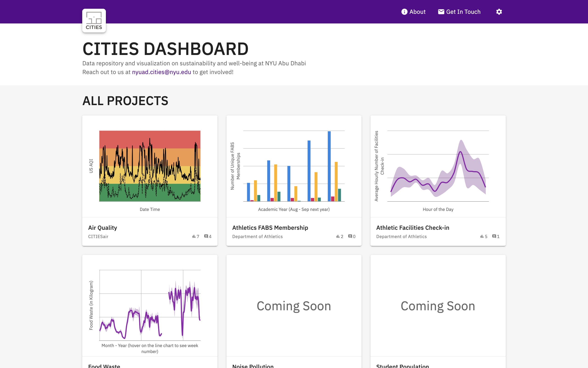Click the comment icon on Air Quality card
This screenshot has width=588, height=368.
point(206,236)
